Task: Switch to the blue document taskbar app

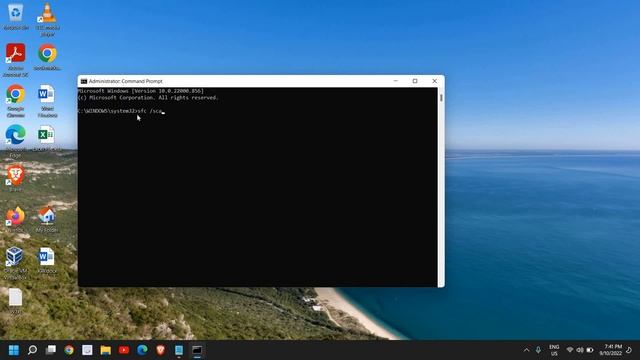Action: click(179, 350)
